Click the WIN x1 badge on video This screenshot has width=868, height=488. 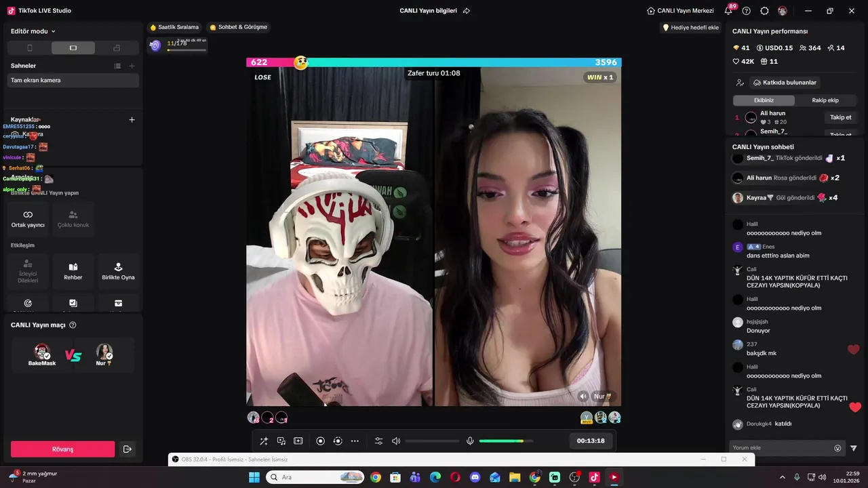(x=599, y=77)
